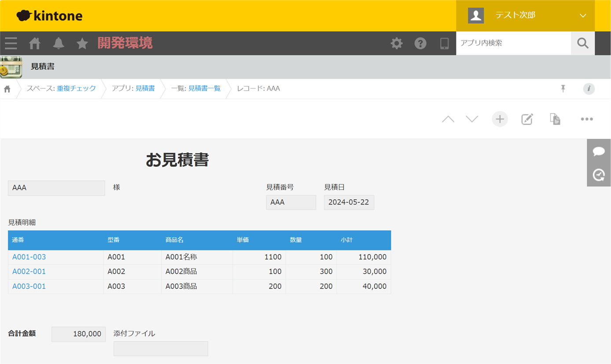Open the hamburger menu icon

(x=11, y=43)
